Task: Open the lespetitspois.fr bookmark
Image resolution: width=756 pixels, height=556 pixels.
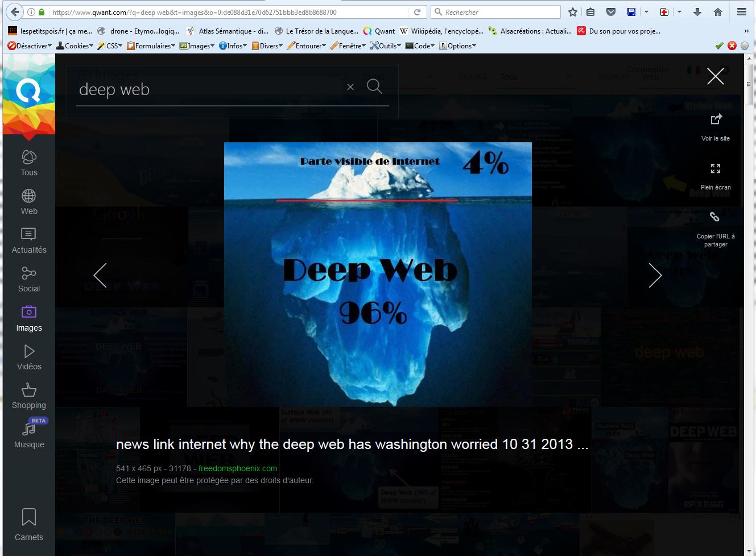Action: pyautogui.click(x=49, y=31)
